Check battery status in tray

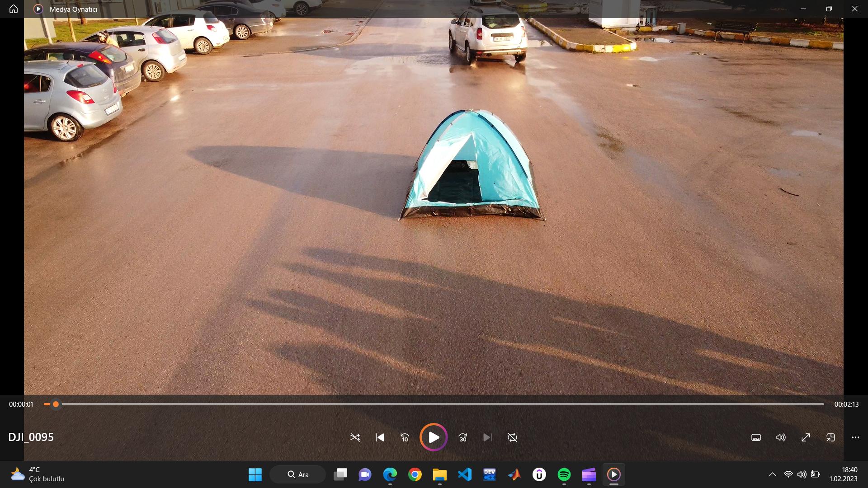tap(816, 474)
